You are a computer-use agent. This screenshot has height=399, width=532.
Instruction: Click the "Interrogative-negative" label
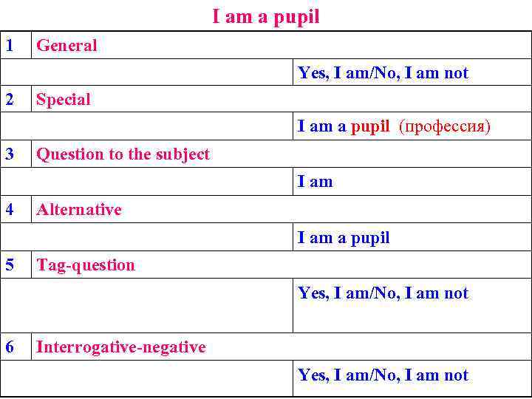click(x=121, y=347)
